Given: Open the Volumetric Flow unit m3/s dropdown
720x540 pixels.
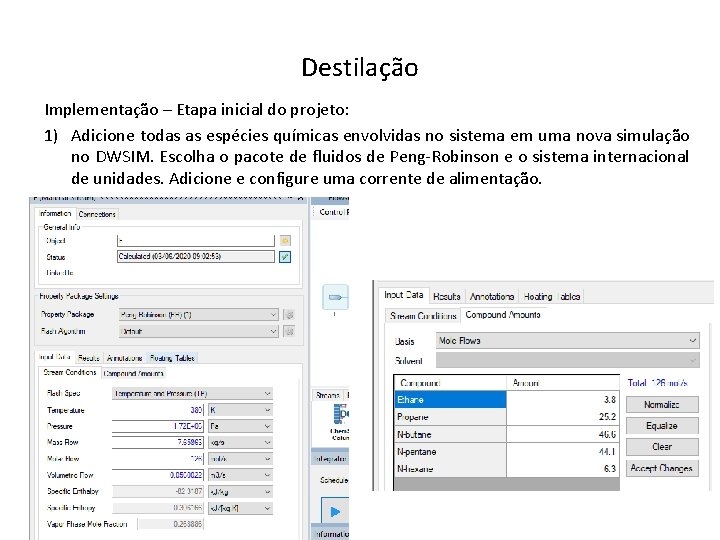Looking at the screenshot, I should coord(240,475).
